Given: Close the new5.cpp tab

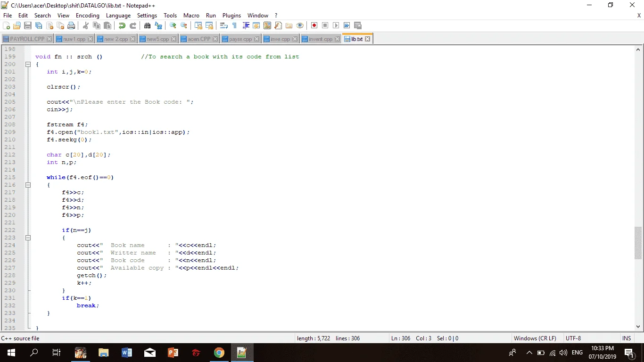Looking at the screenshot, I should (x=173, y=39).
